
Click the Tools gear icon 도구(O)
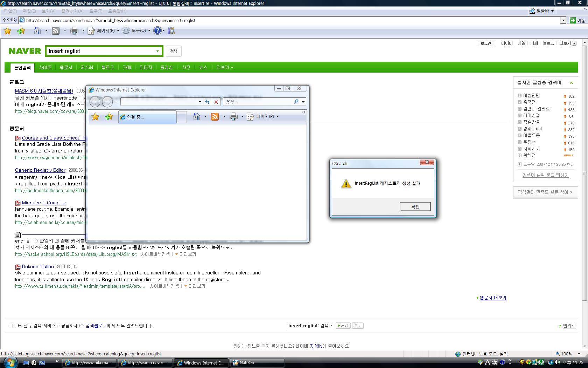point(126,31)
